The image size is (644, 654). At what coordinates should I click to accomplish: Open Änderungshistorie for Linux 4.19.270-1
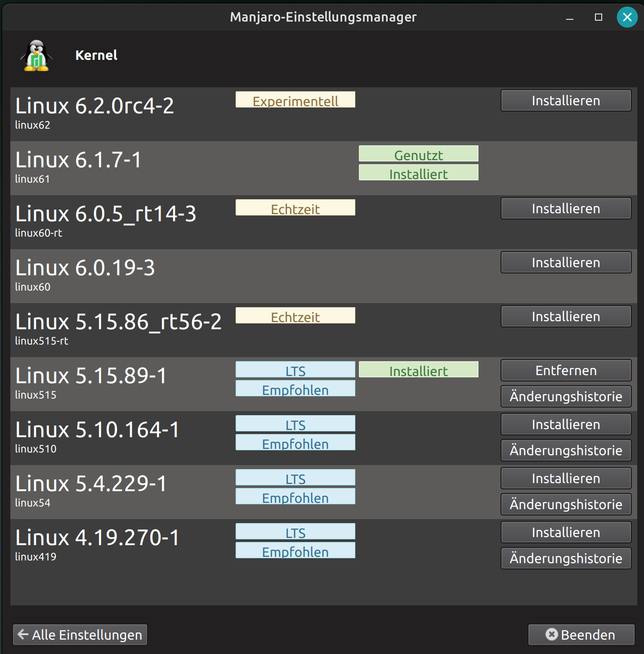click(565, 558)
